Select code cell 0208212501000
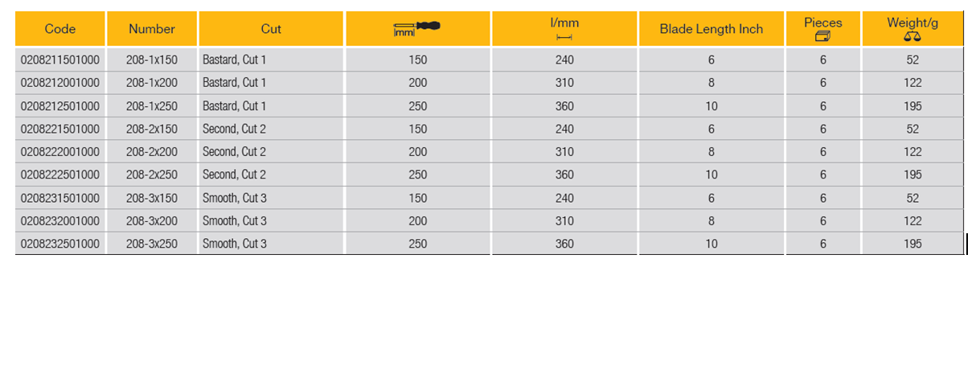The width and height of the screenshot is (980, 374). coord(60,106)
